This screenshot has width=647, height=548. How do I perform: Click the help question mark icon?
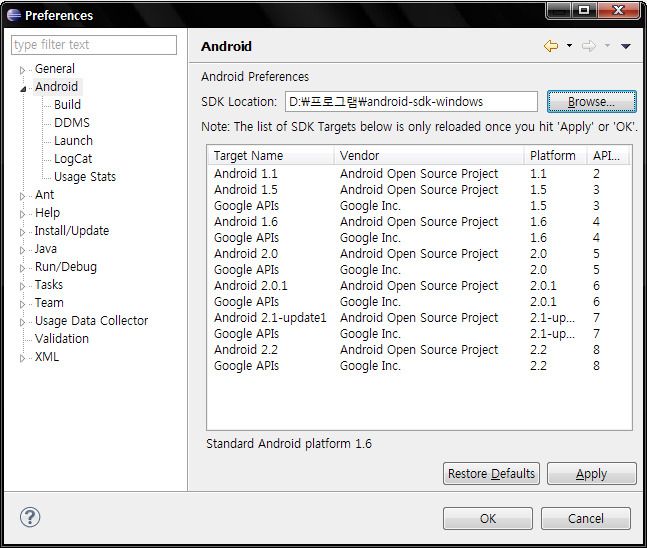click(x=30, y=517)
